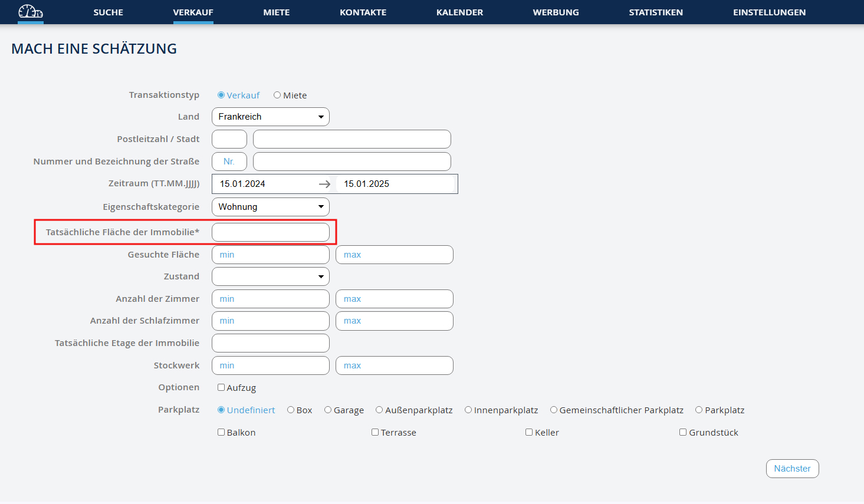Open the Eigenschaftskategorie dropdown set to Wohnung

[x=270, y=207]
